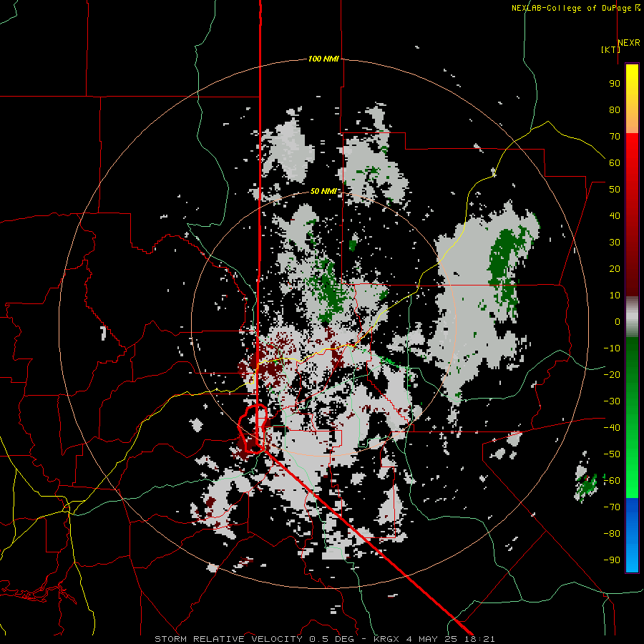Click the 50 NMI range ring label
Screen dimensions: 644x644
click(323, 191)
